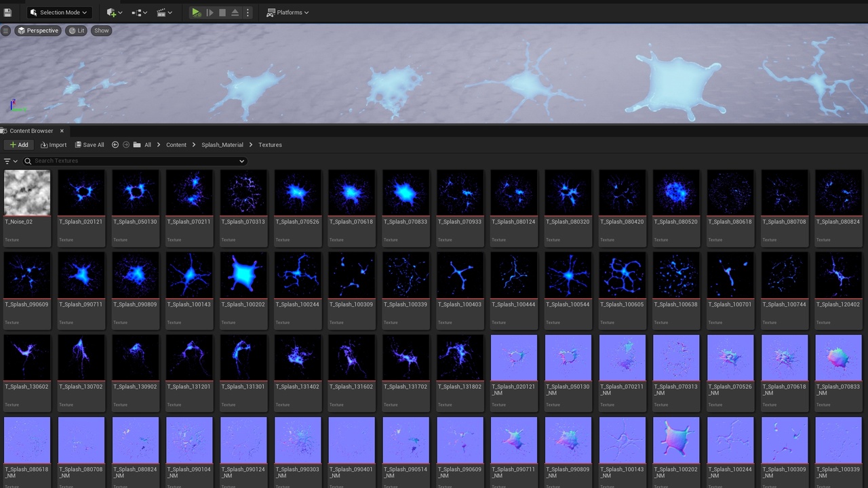
Task: Select the T_Splash_070833_NM normal map
Action: pos(838,357)
